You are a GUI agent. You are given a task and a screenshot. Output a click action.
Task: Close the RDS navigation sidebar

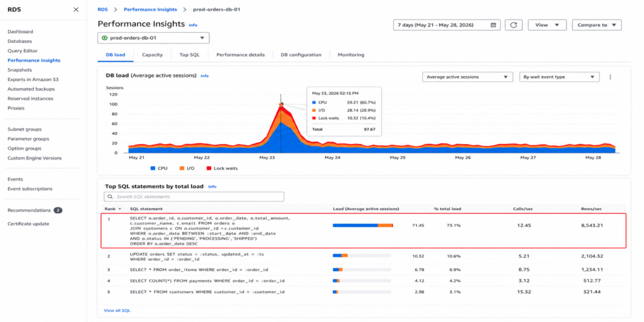[x=76, y=9]
